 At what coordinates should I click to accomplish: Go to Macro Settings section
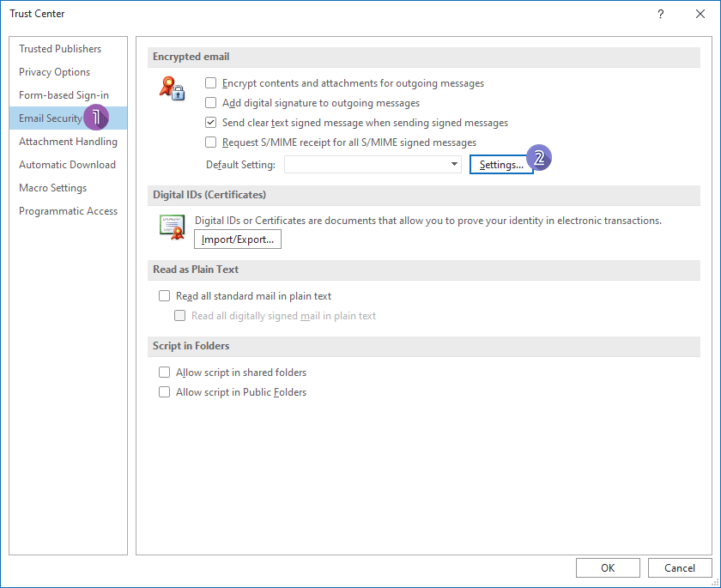point(52,187)
